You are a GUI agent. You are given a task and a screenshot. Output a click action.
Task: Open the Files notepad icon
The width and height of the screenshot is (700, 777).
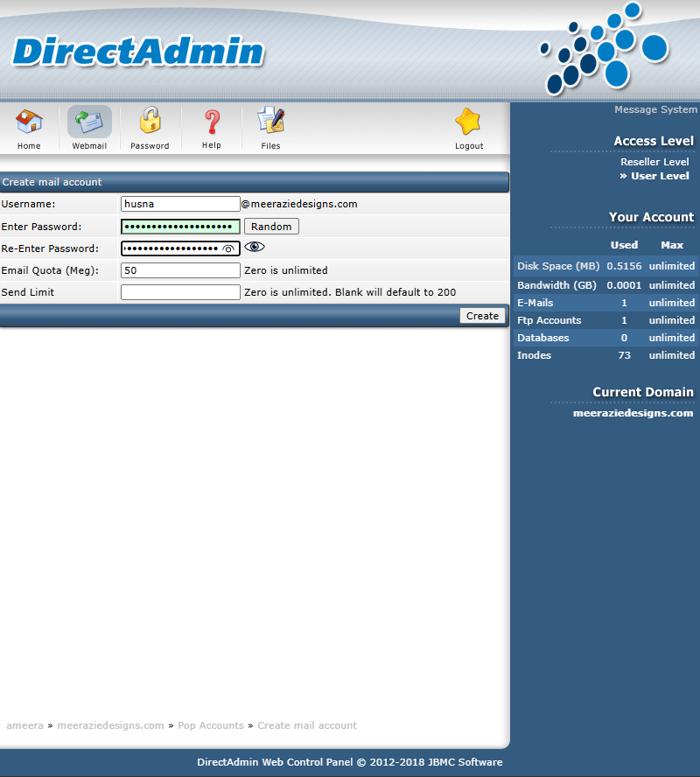pos(271,120)
